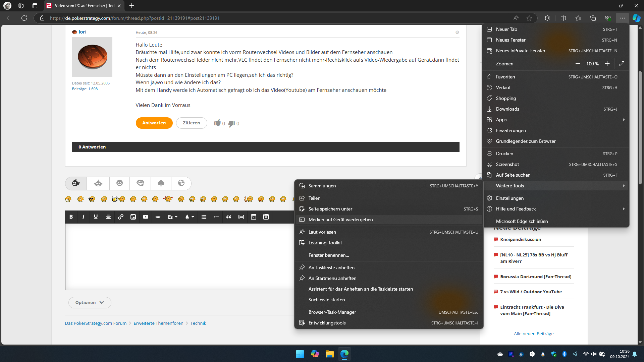The image size is (644, 362).
Task: Open the font size dropdown in editor
Action: [x=172, y=217]
